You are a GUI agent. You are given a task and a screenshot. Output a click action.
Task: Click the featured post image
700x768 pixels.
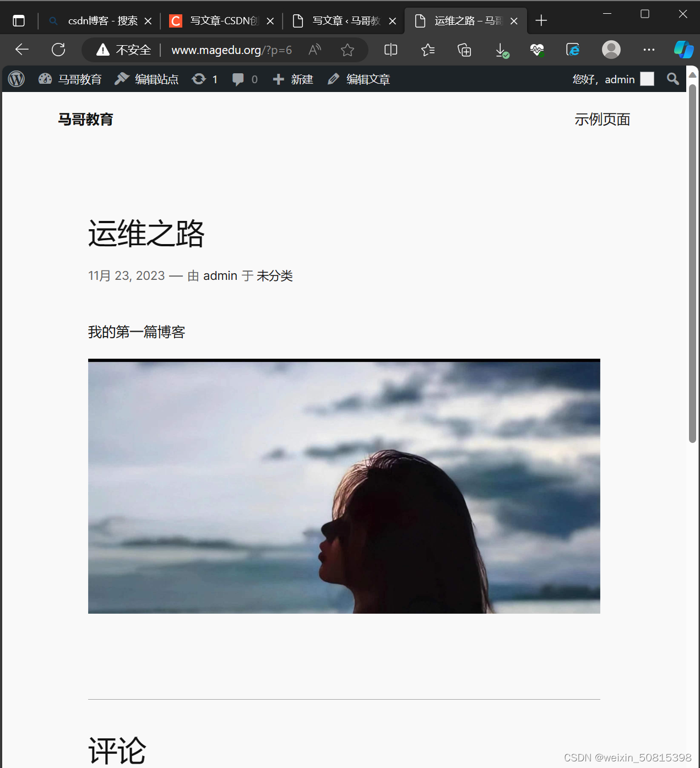tap(344, 486)
